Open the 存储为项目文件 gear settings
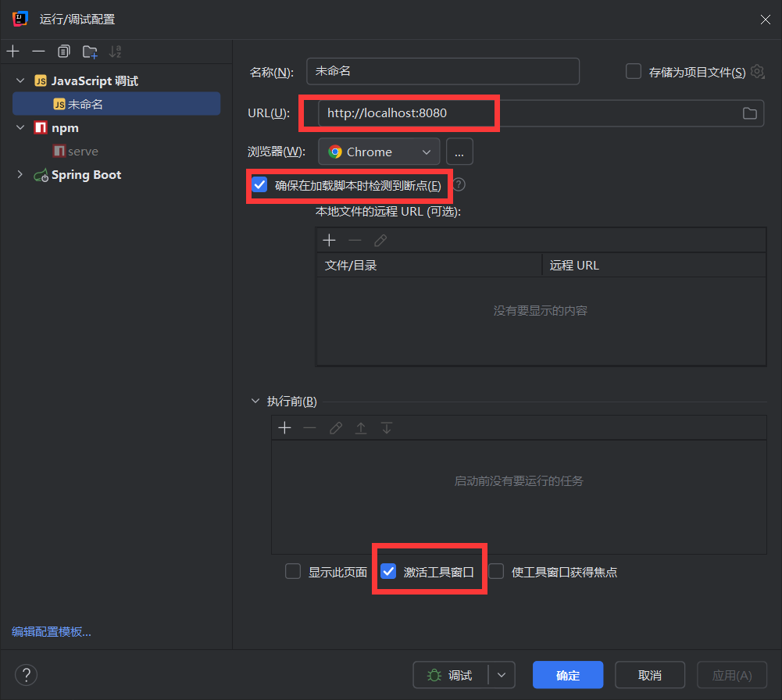782x700 pixels. tap(758, 71)
